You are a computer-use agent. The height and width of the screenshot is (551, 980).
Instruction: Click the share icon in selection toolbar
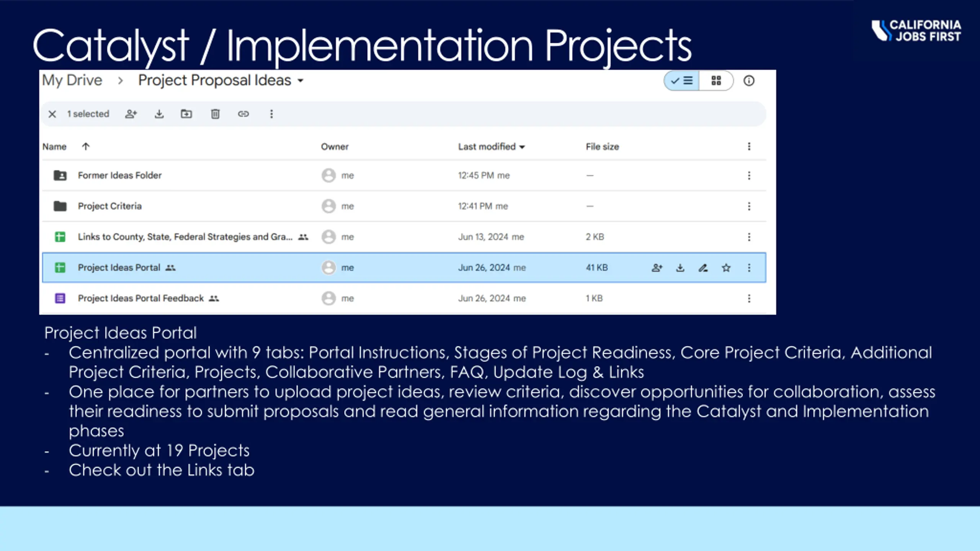click(x=131, y=114)
